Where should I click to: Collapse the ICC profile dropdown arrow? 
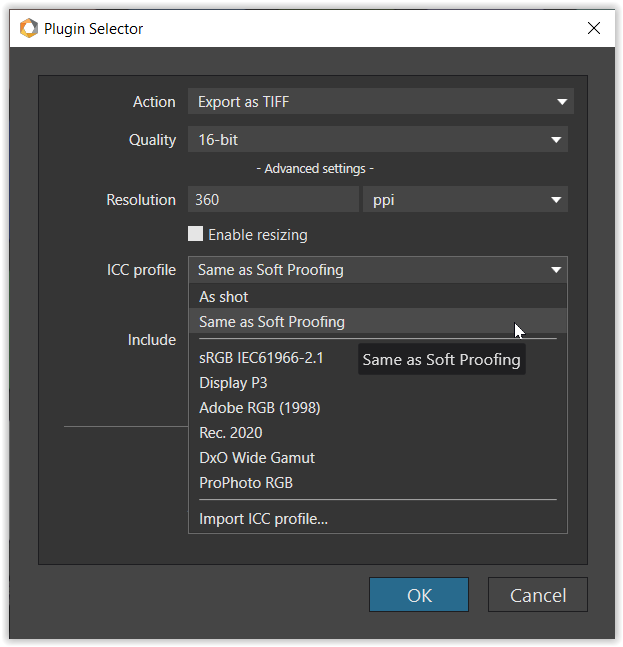pyautogui.click(x=556, y=270)
